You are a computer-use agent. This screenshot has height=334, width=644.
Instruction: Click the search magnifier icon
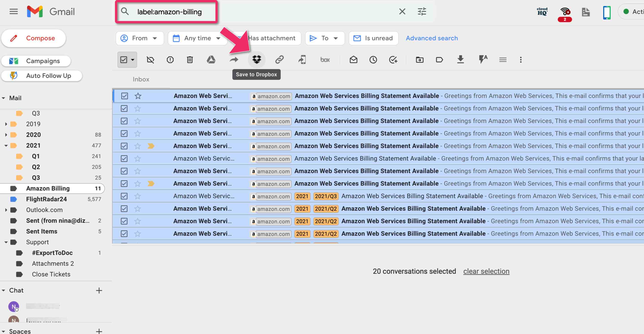[125, 11]
